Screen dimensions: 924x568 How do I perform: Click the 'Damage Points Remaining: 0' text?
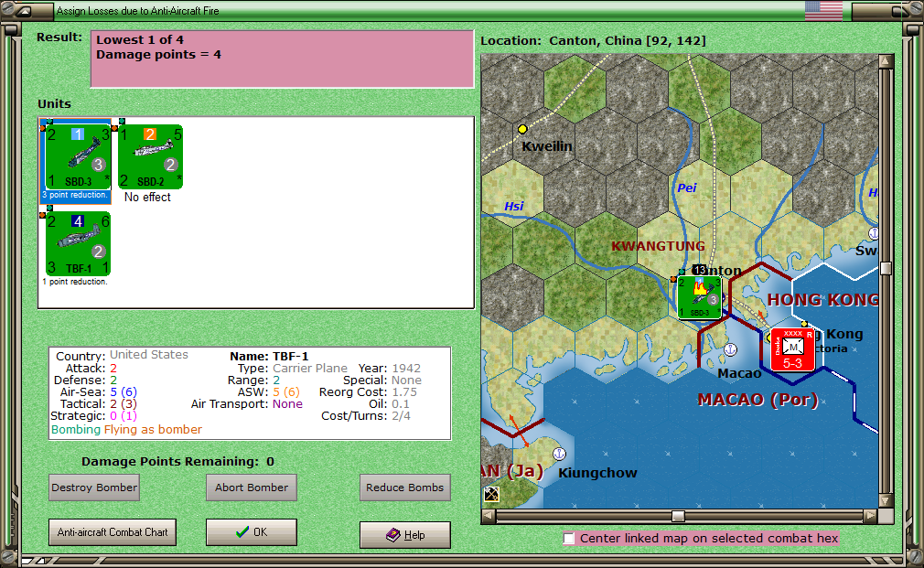177,461
